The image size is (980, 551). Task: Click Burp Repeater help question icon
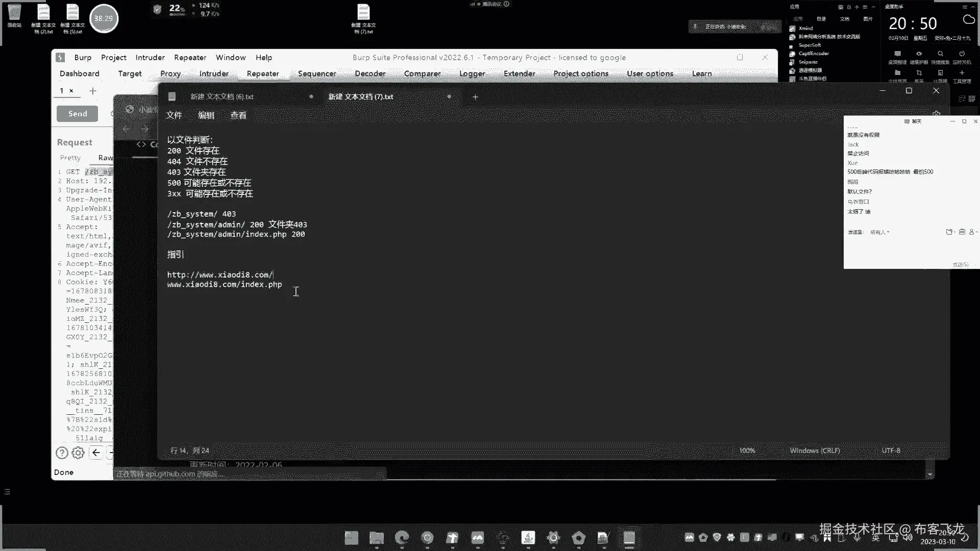click(x=62, y=453)
